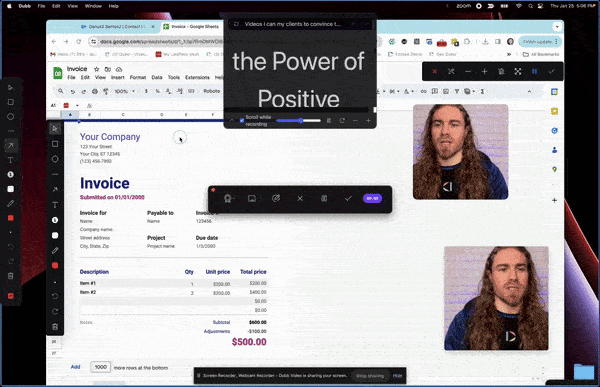The width and height of the screenshot is (600, 387).
Task: Zoom in with plus in zoom control bar
Action: [484, 72]
